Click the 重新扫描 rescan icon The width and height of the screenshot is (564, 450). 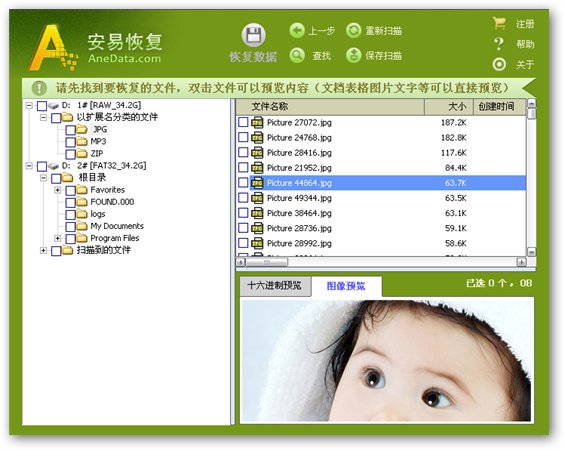(x=354, y=31)
